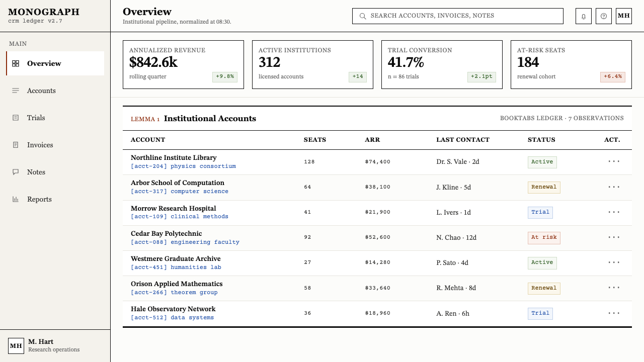Click BOOKTABS LEDGER · 7 OBSERVATIONS label
The width and height of the screenshot is (644, 362).
pos(562,118)
